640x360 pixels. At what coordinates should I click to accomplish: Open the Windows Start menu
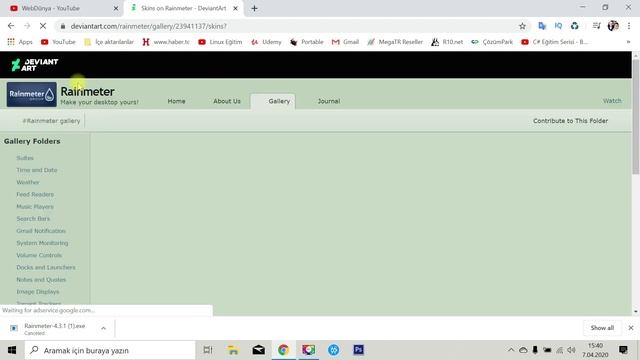pos(12,350)
